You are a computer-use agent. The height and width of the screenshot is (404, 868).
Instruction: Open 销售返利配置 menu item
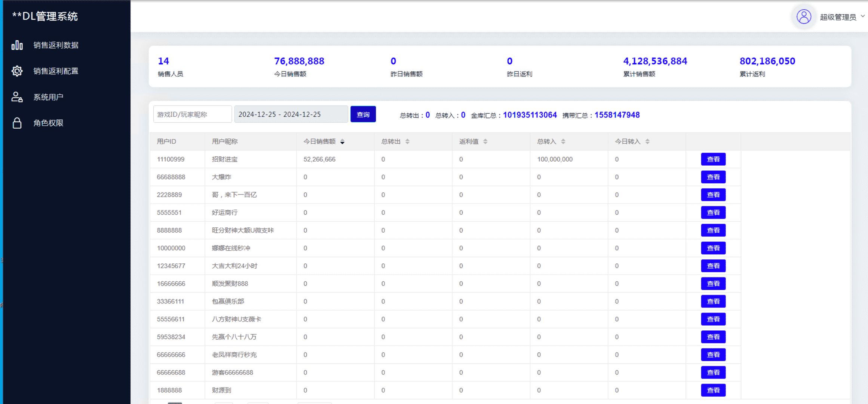click(56, 71)
